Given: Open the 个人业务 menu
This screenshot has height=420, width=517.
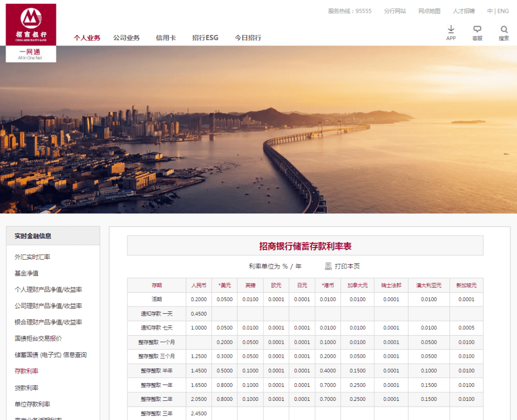Looking at the screenshot, I should pos(87,38).
